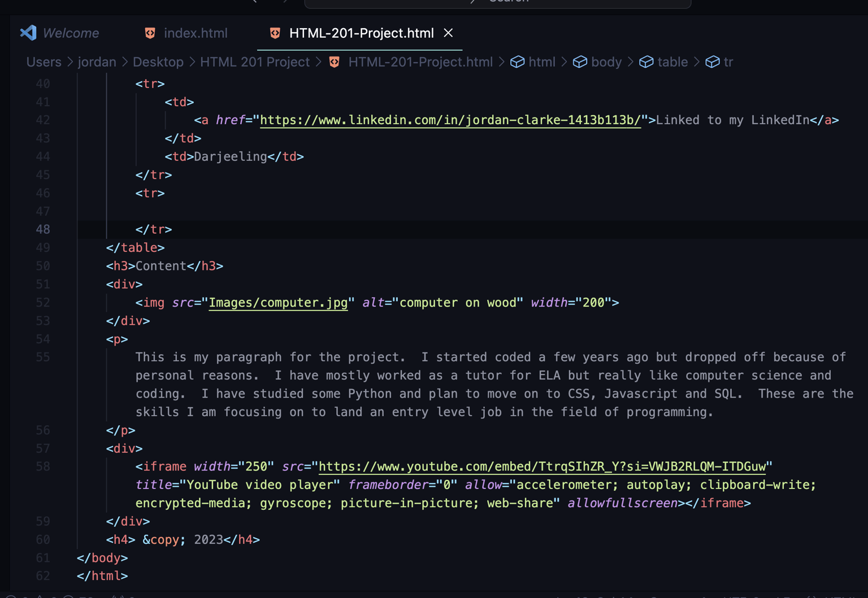Select the tr symbol breadcrumb
868x598 pixels.
[x=728, y=62]
